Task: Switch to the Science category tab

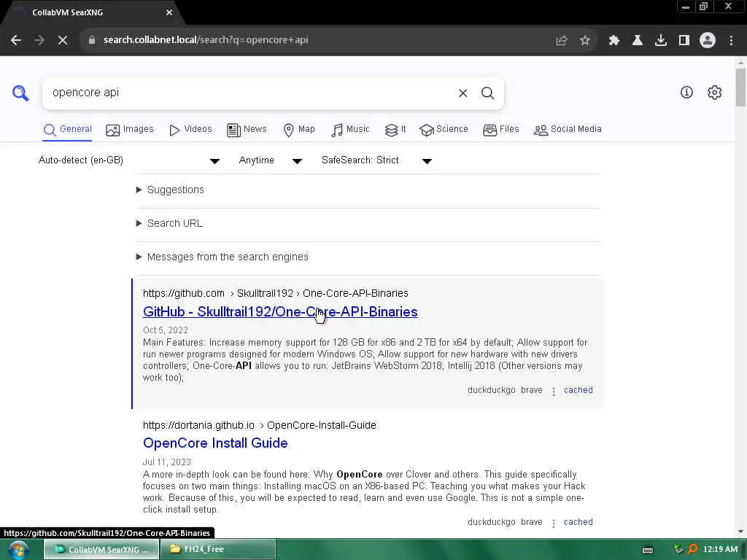Action: click(x=444, y=130)
